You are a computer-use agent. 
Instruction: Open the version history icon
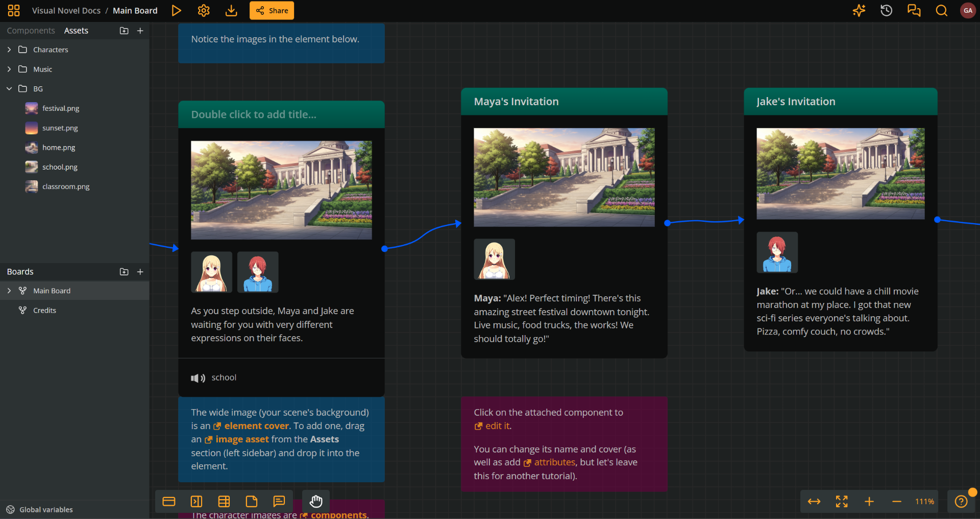[887, 11]
